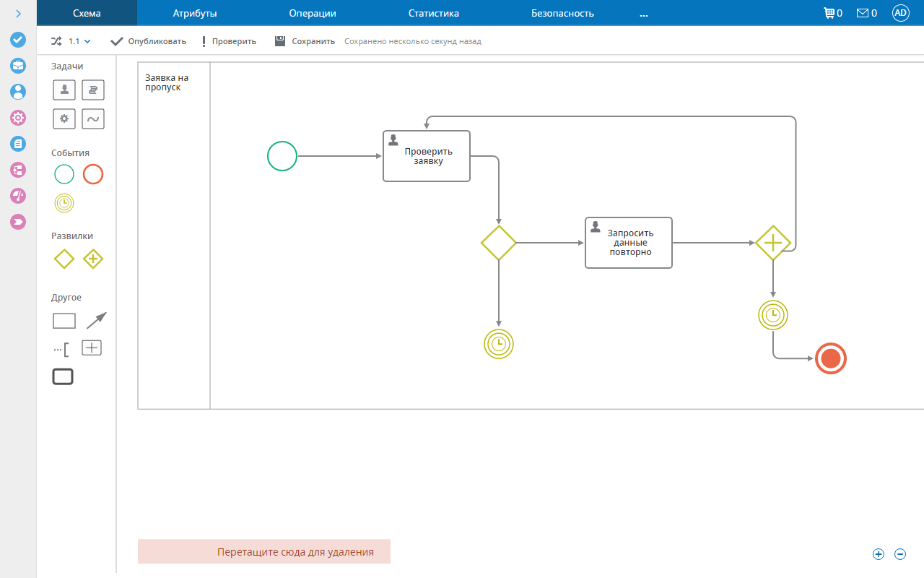
Task: Click the Сохранить button
Action: pos(305,41)
